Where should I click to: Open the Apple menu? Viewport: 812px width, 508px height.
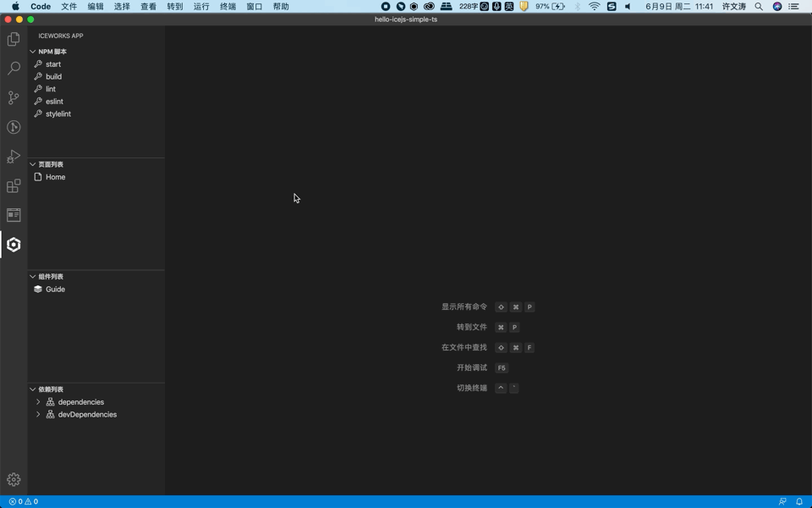15,6
